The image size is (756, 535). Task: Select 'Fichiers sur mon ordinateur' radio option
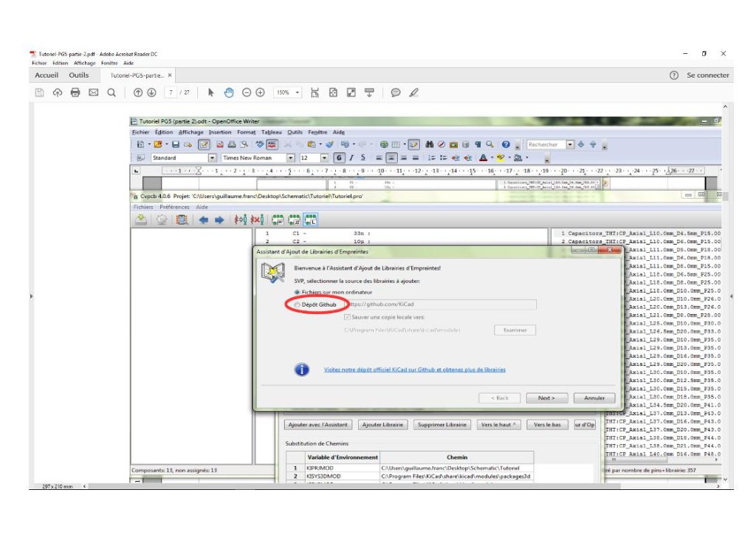pyautogui.click(x=298, y=293)
